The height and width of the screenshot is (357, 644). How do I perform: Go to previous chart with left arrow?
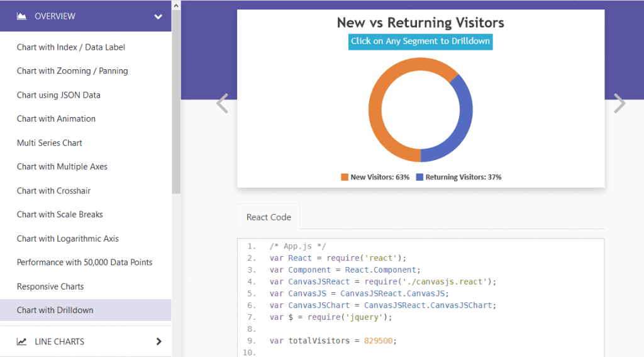pos(222,103)
